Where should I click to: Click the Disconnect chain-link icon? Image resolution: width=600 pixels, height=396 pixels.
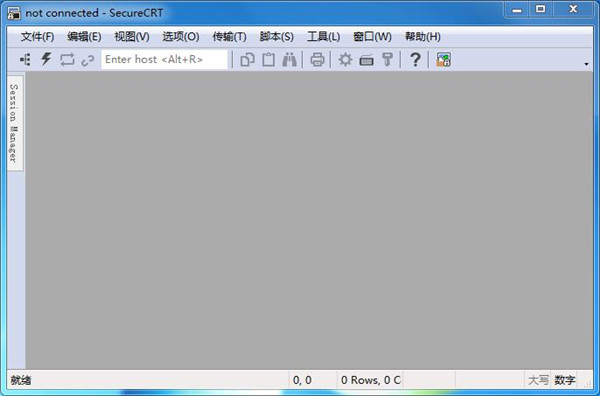click(x=88, y=60)
